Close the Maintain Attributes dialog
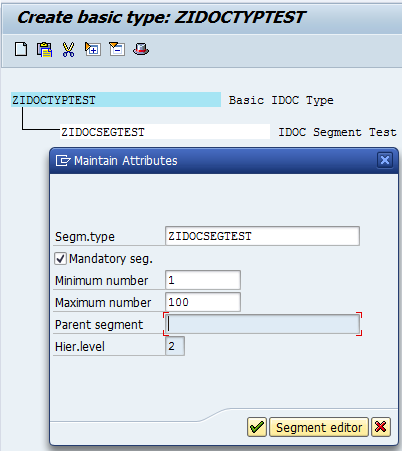 pyautogui.click(x=385, y=160)
